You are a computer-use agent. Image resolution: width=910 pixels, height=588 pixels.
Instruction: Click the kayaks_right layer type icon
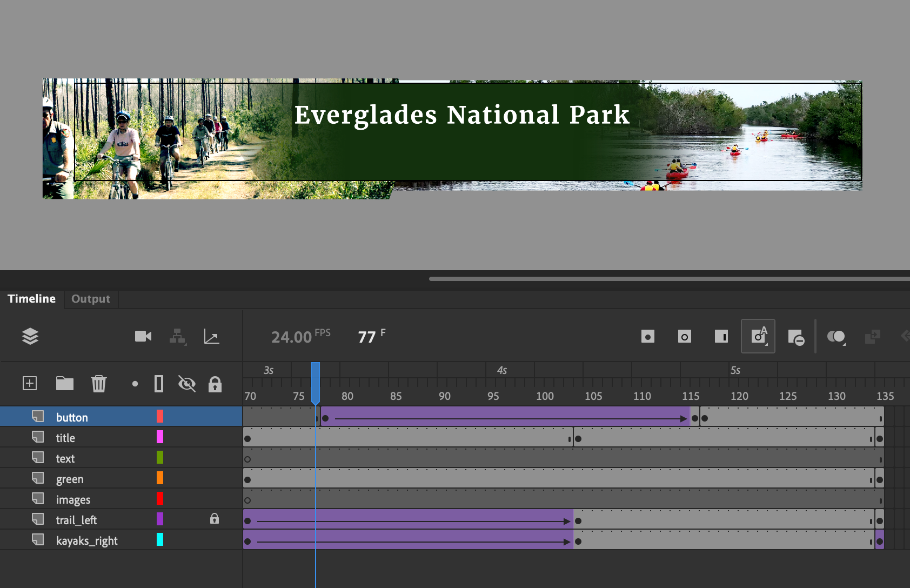[x=38, y=539]
